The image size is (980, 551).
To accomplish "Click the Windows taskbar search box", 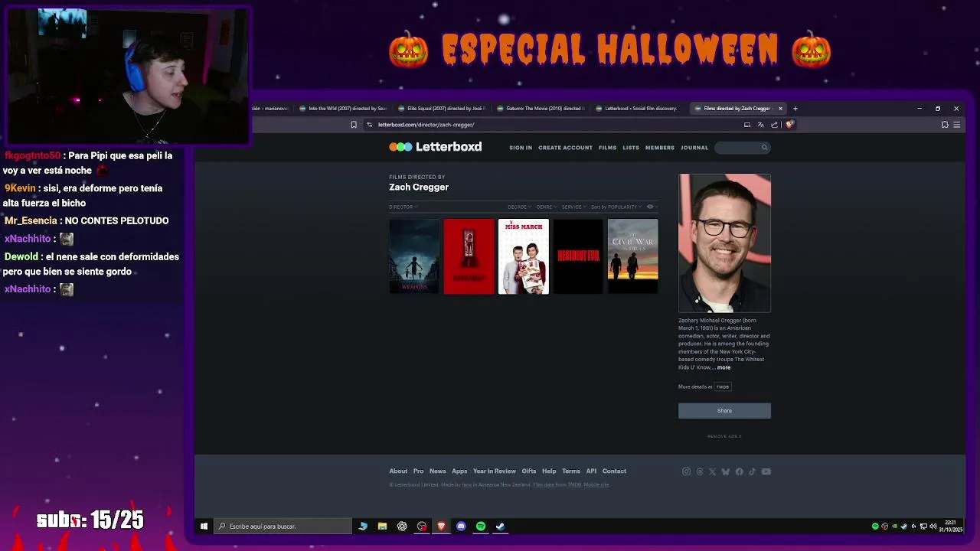I will 283,527.
